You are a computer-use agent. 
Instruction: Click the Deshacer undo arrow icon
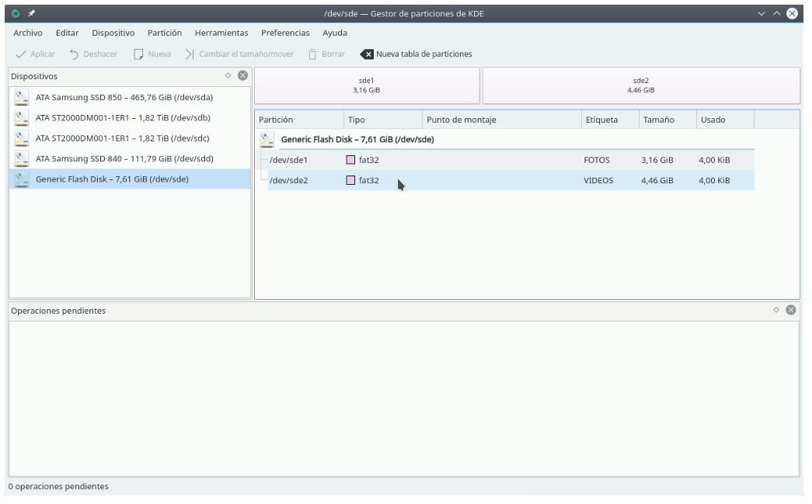(75, 54)
